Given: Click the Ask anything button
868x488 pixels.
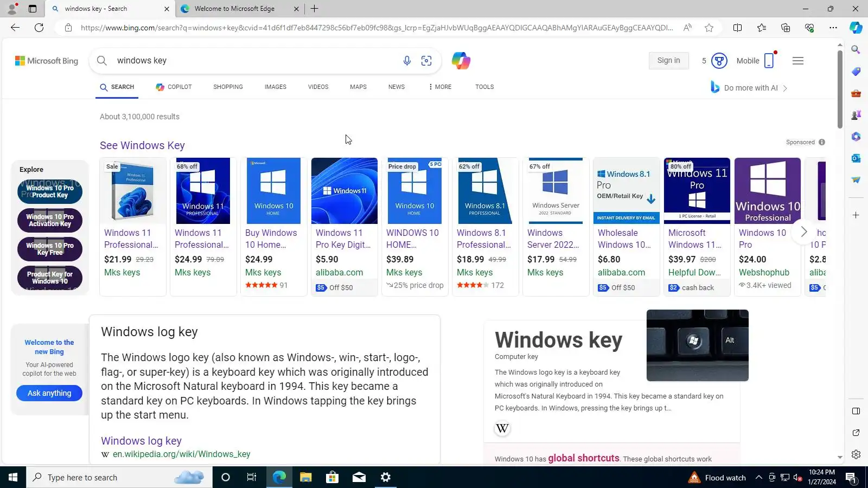Looking at the screenshot, I should click(49, 393).
